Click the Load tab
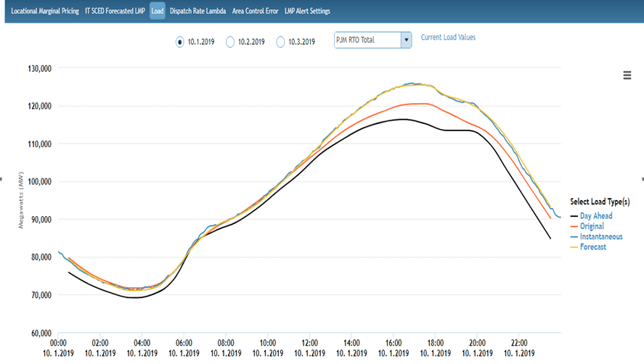 (x=158, y=12)
